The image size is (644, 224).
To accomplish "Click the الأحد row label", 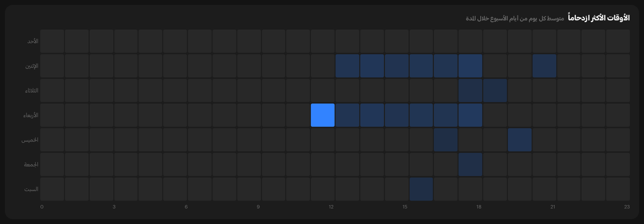I will tap(33, 41).
